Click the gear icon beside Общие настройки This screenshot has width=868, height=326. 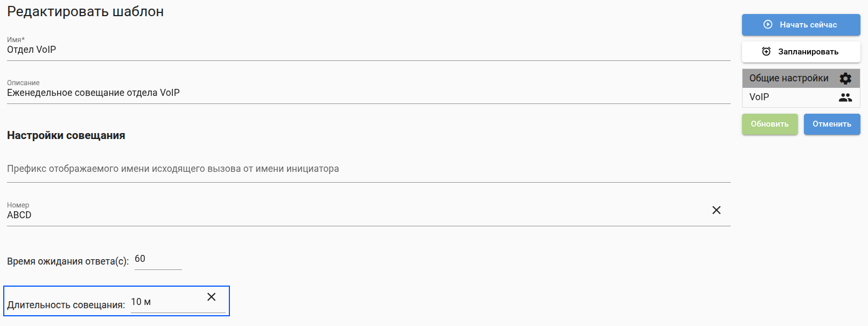click(x=845, y=79)
